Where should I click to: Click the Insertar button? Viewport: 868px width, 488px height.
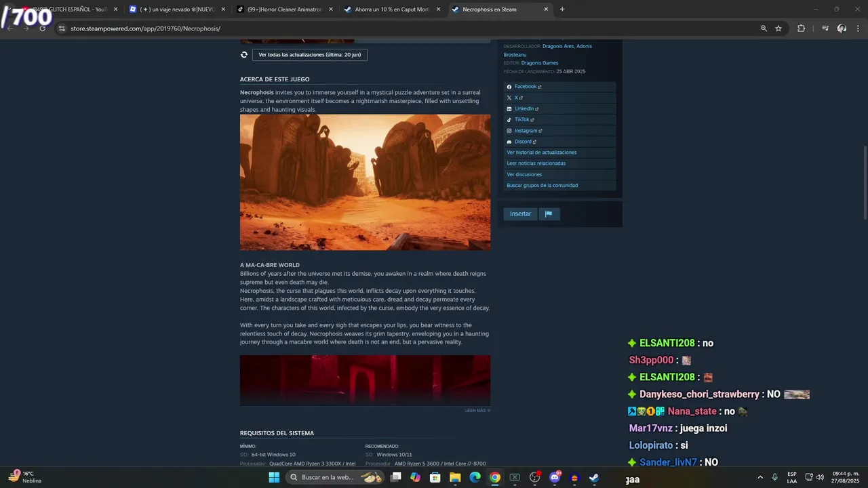[520, 214]
